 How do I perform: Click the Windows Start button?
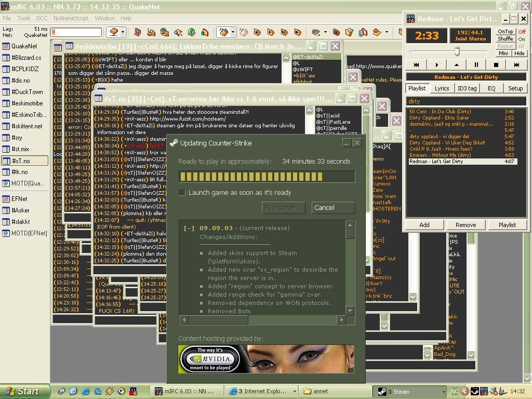click(25, 391)
